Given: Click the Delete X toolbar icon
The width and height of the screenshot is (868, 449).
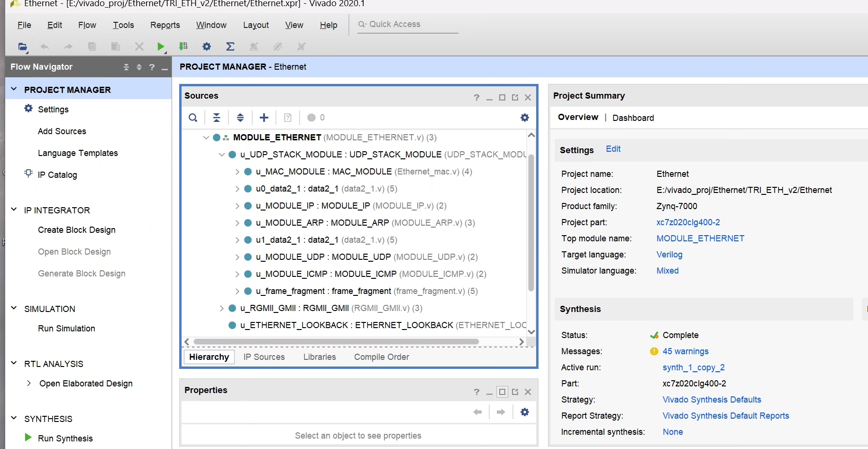Looking at the screenshot, I should pyautogui.click(x=139, y=46).
